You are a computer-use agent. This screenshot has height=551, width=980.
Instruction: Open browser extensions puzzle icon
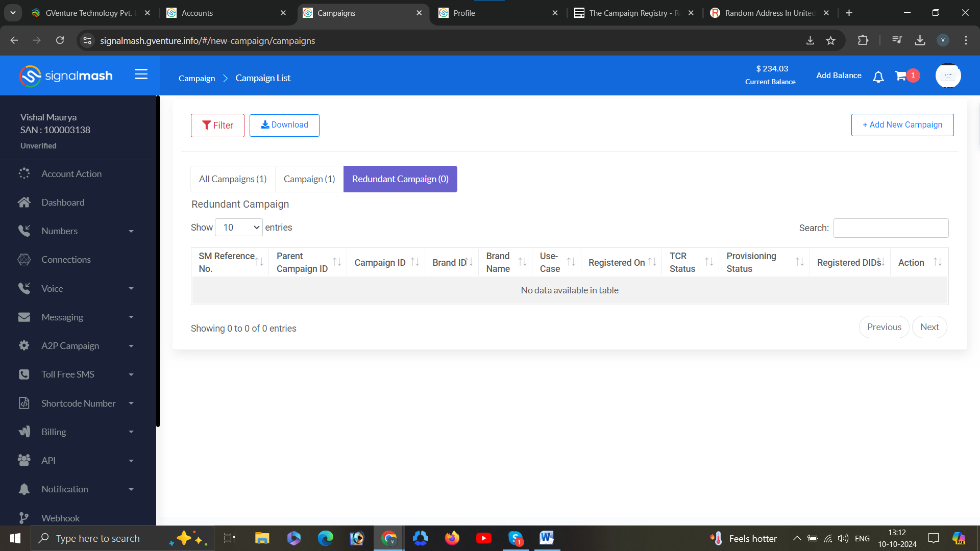coord(863,40)
